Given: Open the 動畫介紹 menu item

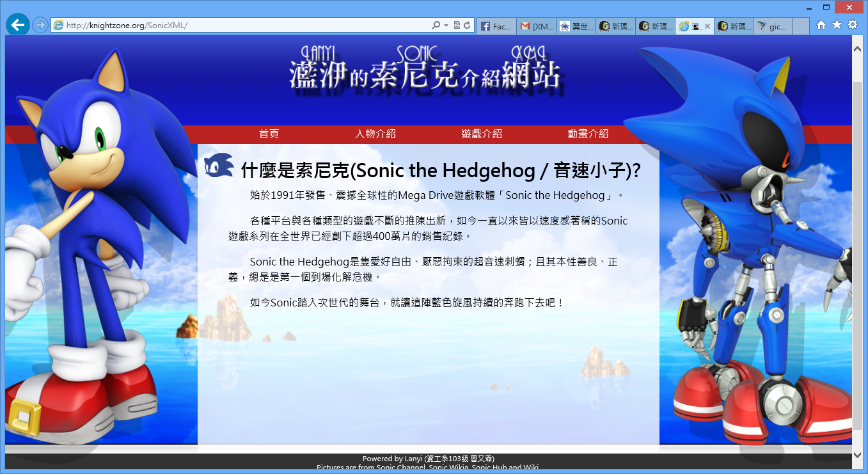Looking at the screenshot, I should 588,134.
